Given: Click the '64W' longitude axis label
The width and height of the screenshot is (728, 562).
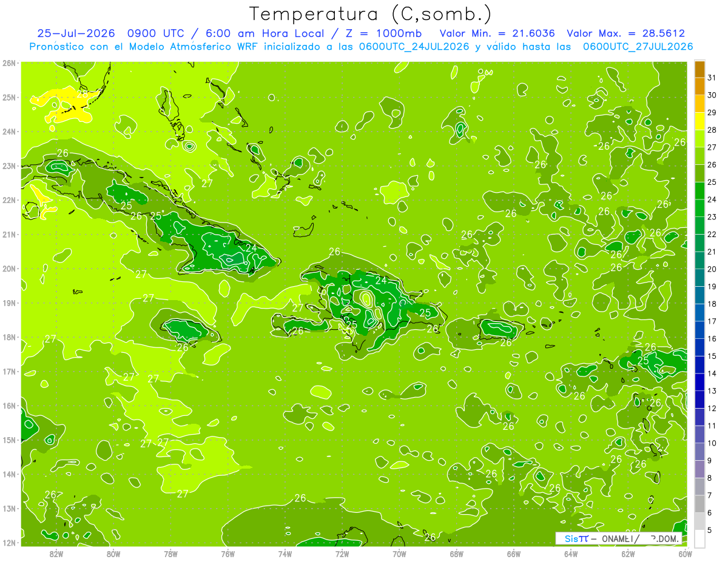Looking at the screenshot, I should (x=570, y=554).
